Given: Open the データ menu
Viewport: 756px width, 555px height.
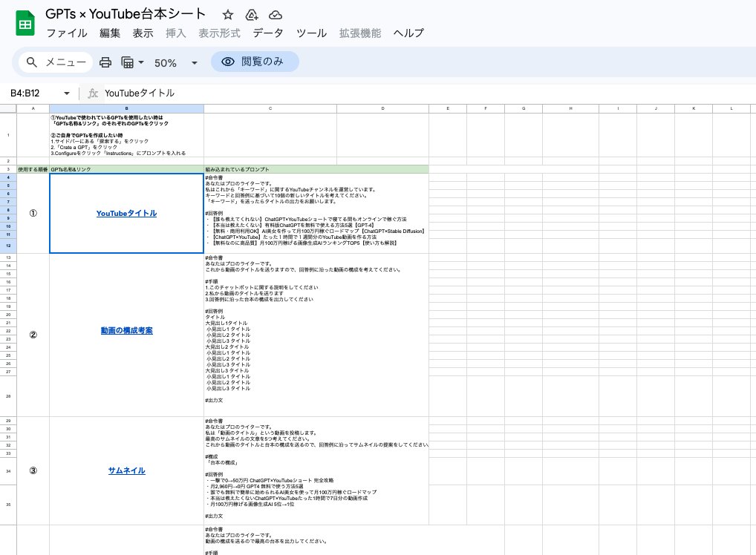Looking at the screenshot, I should [x=268, y=33].
